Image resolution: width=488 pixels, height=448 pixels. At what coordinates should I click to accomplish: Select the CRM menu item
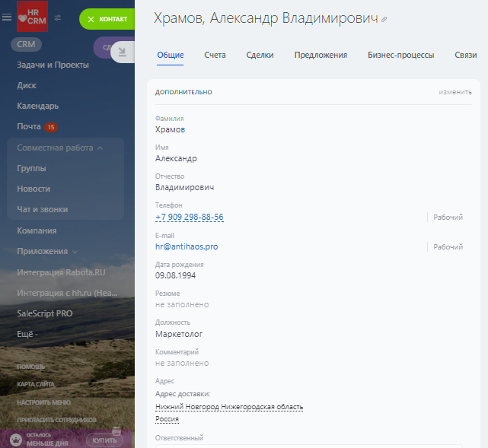[x=26, y=44]
